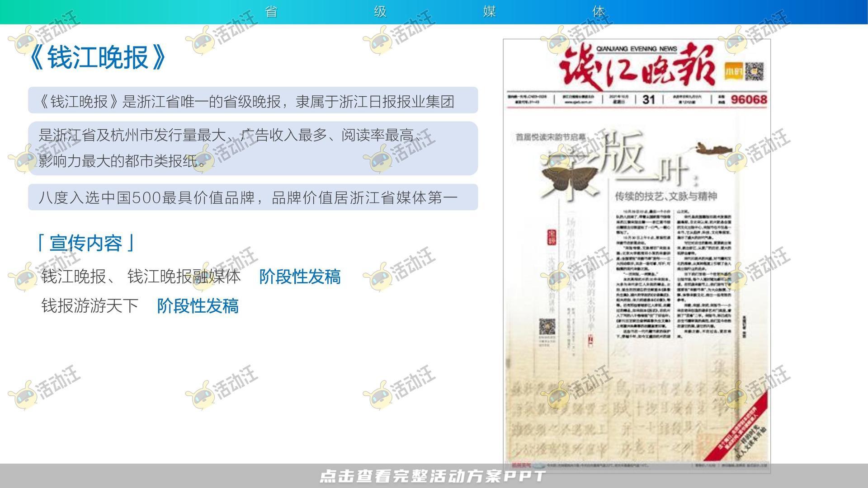
Task: Click the '首届悦读宋韵节启幕' caption
Action: click(x=551, y=136)
